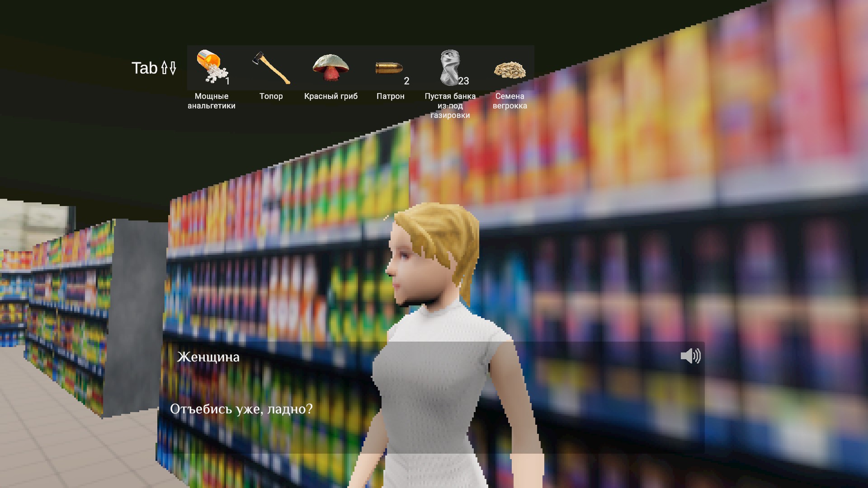868x488 pixels.
Task: Click the "Патрон" label text
Action: click(x=390, y=96)
